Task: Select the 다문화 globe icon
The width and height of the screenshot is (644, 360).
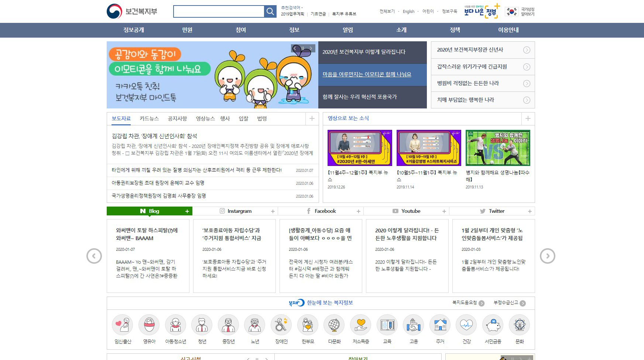Action: (x=334, y=325)
